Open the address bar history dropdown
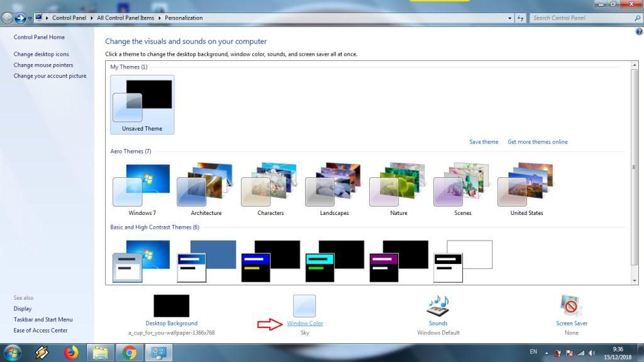 [509, 18]
